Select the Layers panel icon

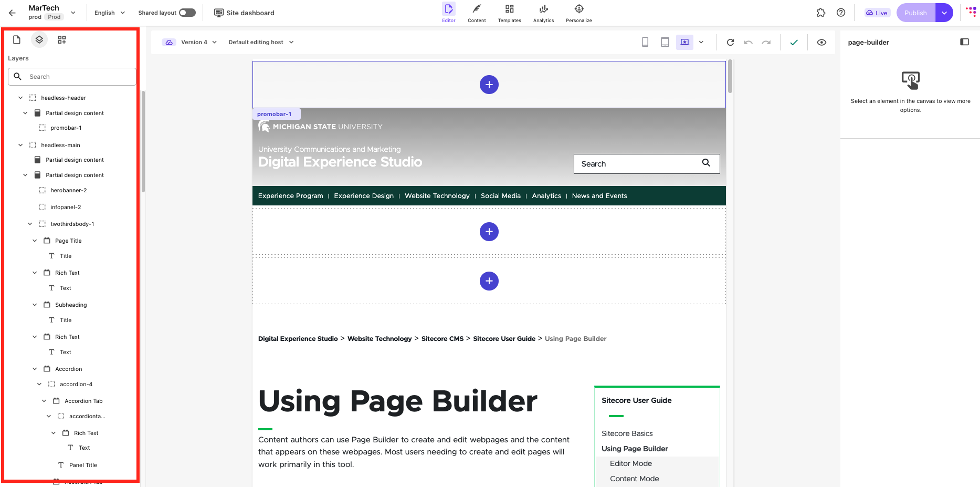coord(39,40)
